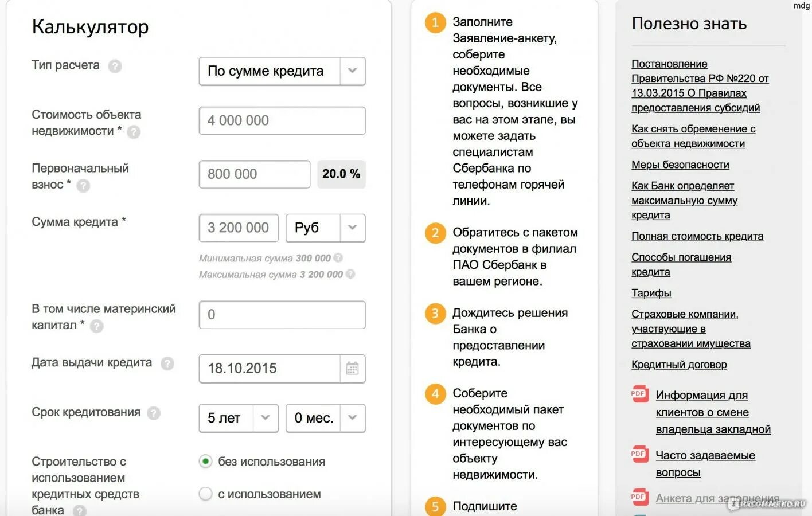Open Как снять обременение с объекта недвижимости
The width and height of the screenshot is (812, 516).
click(x=693, y=136)
